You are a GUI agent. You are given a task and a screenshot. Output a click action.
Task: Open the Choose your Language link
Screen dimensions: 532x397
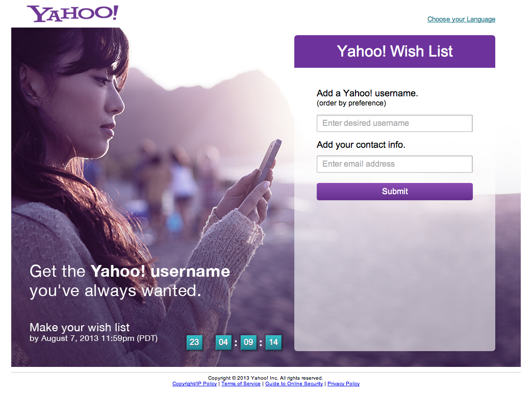[x=461, y=19]
